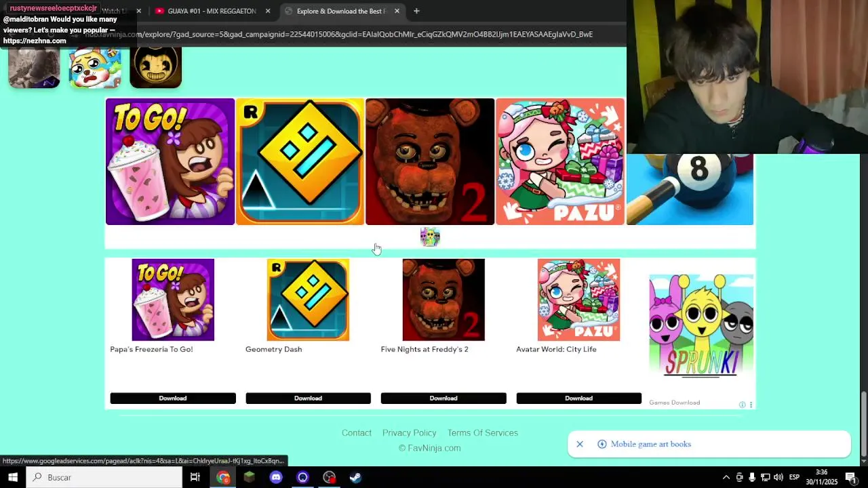Open Steam from the taskbar
Viewport: 868px width, 488px height.
point(355,477)
